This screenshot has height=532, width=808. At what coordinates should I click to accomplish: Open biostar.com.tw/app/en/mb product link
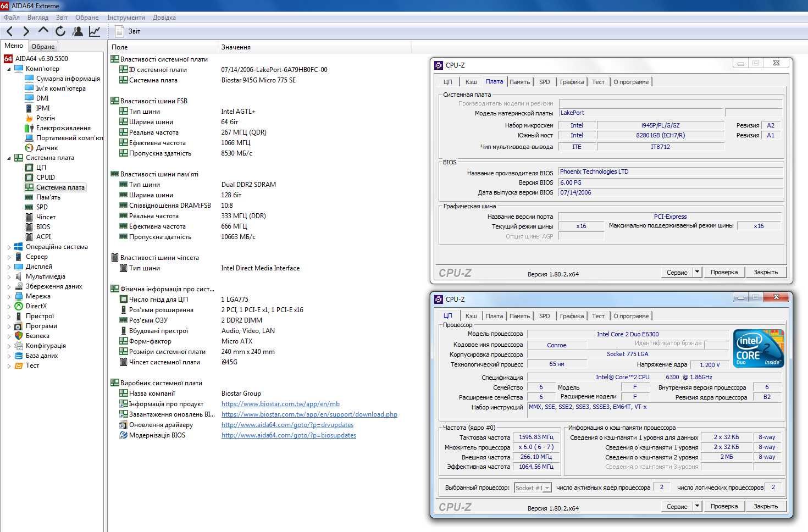(x=280, y=404)
